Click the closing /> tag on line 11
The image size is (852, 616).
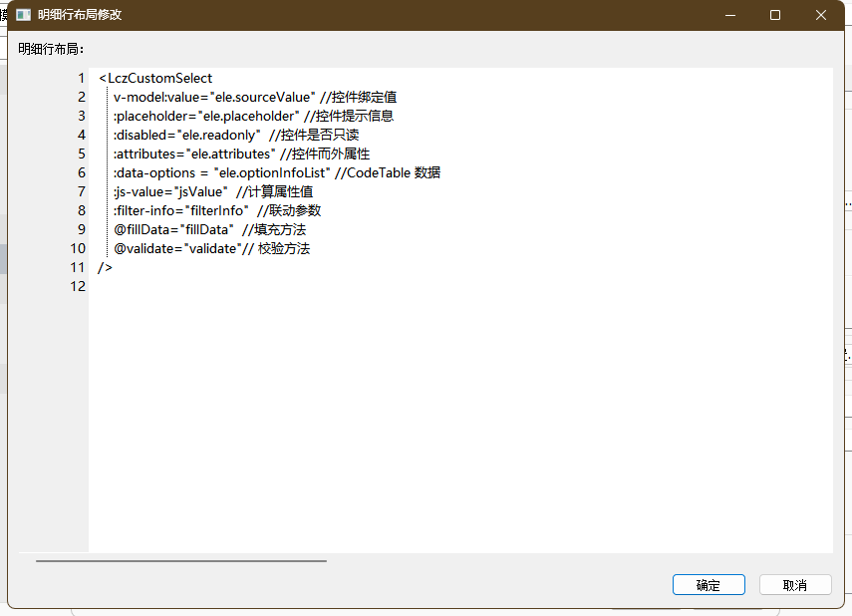coord(105,267)
